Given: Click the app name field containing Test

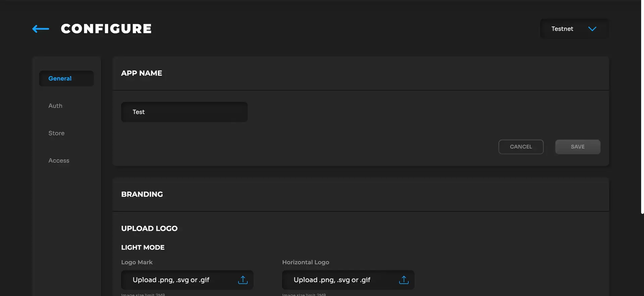Looking at the screenshot, I should coord(184,112).
